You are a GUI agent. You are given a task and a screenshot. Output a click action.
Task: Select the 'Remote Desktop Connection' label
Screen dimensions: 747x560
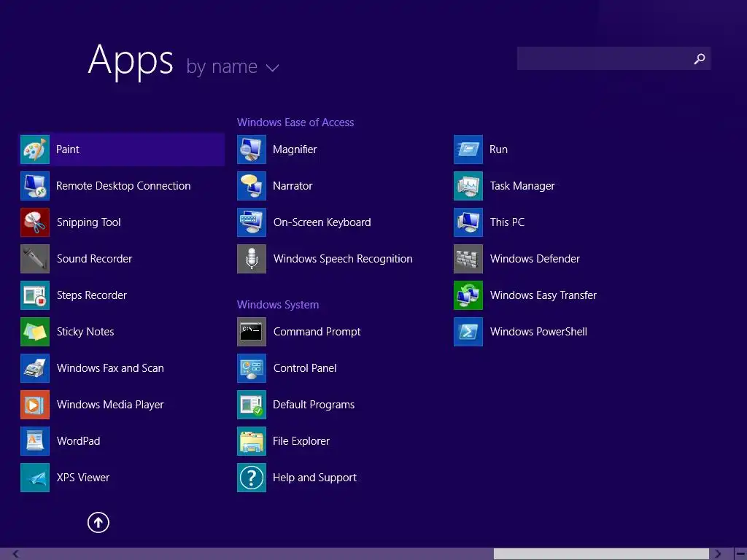123,186
